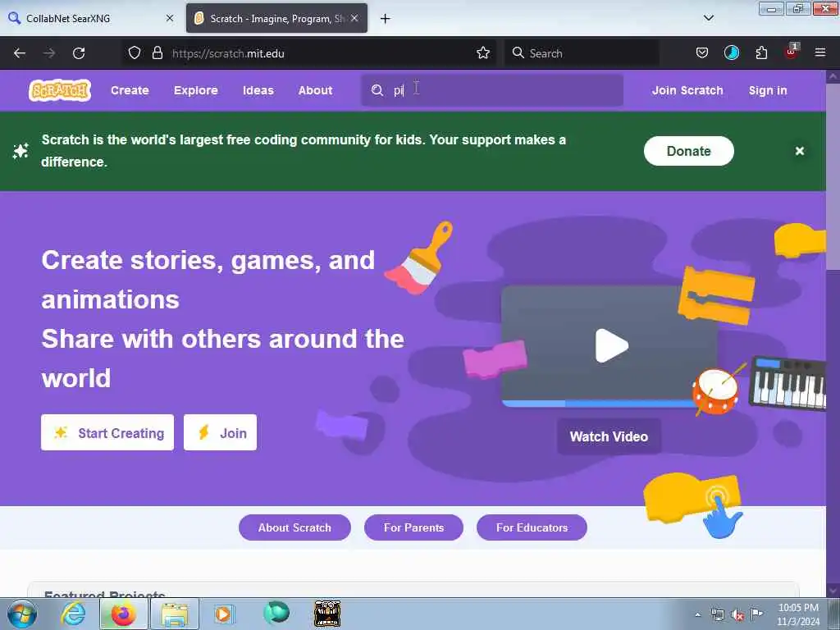The image size is (840, 630).
Task: Go back to previous page
Action: [x=20, y=53]
